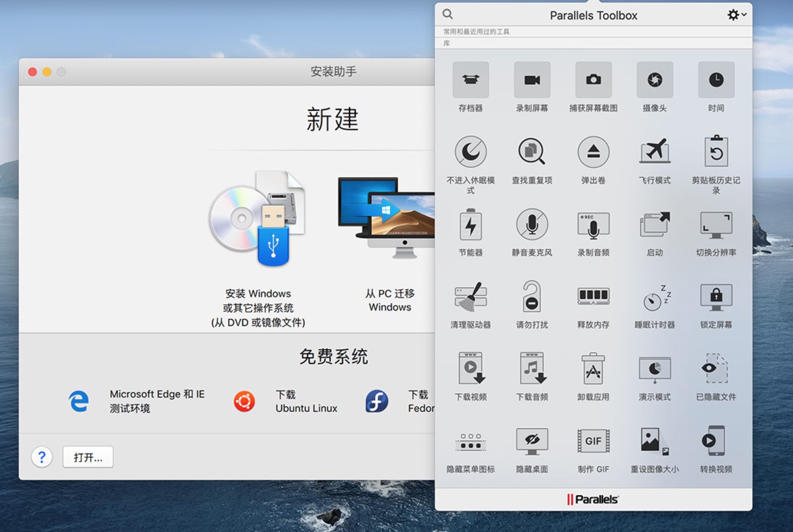The width and height of the screenshot is (793, 532).
Task: Open the Toolbox settings gear dropdown
Action: point(737,15)
